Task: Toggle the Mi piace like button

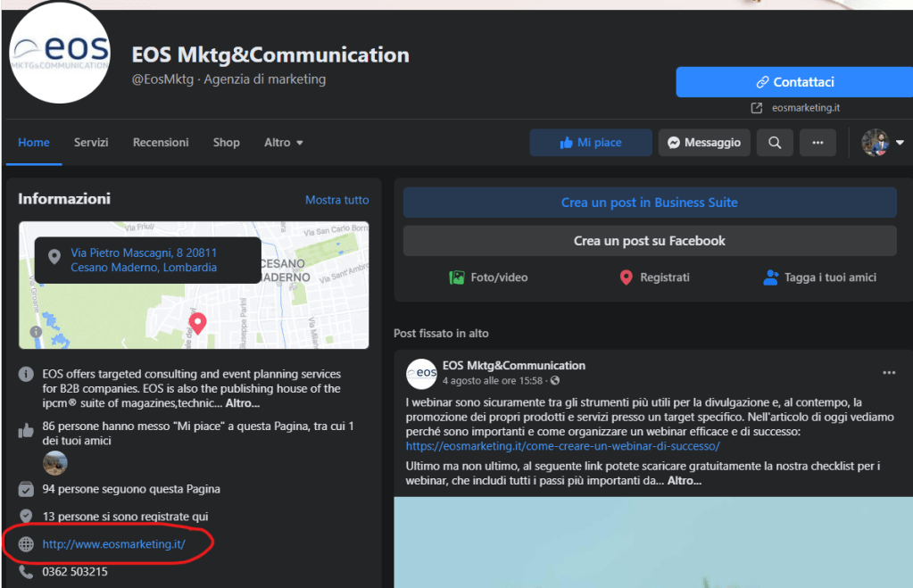Action: tap(591, 143)
